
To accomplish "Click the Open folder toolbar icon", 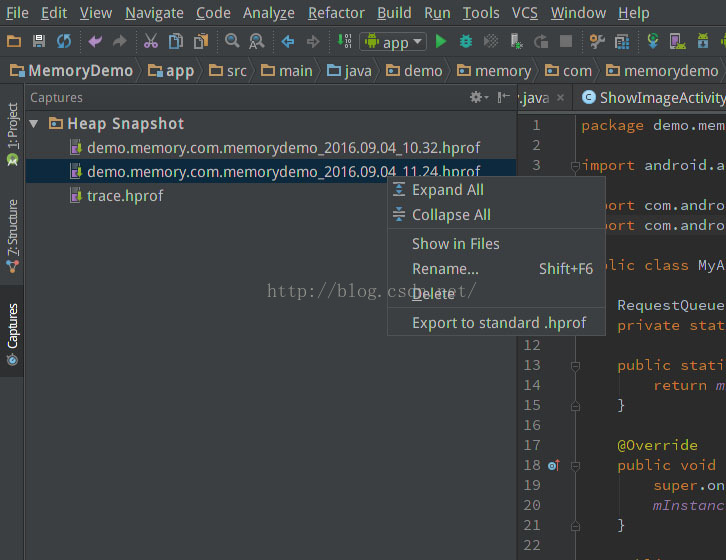I will (x=14, y=42).
